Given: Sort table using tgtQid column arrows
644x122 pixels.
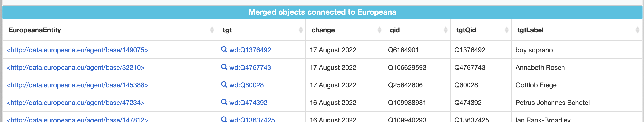Looking at the screenshot, I should (507, 30).
